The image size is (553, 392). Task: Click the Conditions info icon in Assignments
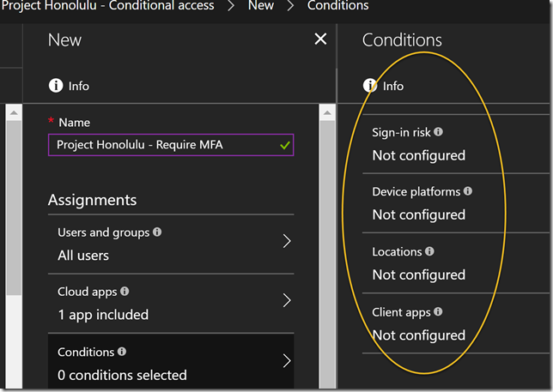pos(122,352)
